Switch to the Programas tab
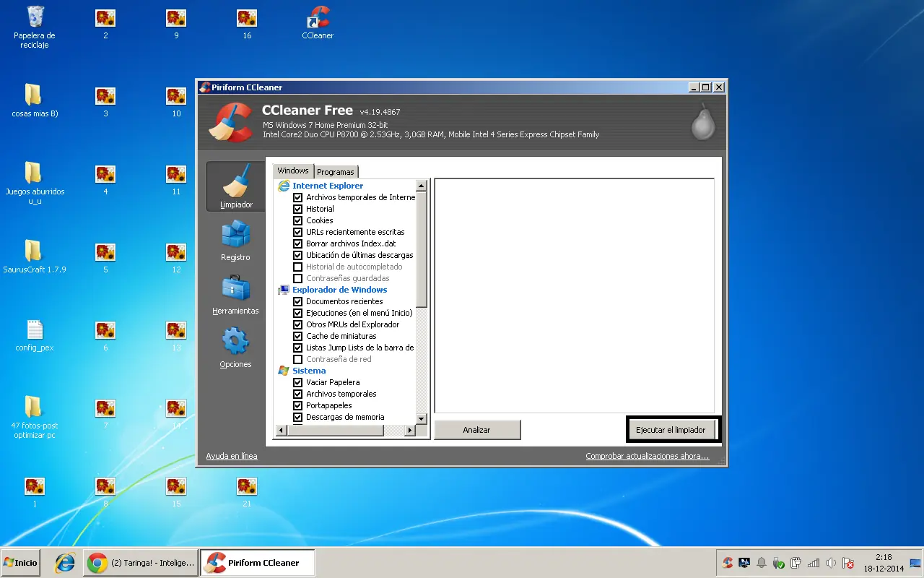924x578 pixels. (x=336, y=172)
